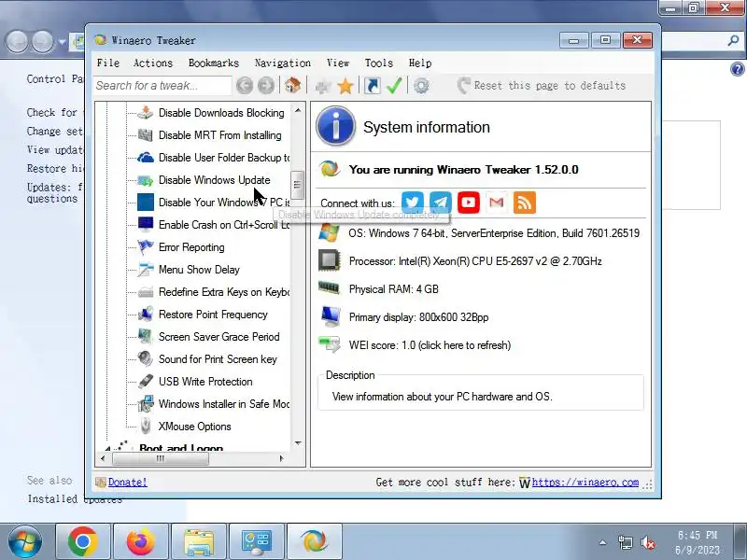Click the Disable MRT From Installing icon
Screen dimensions: 747x560
point(146,134)
